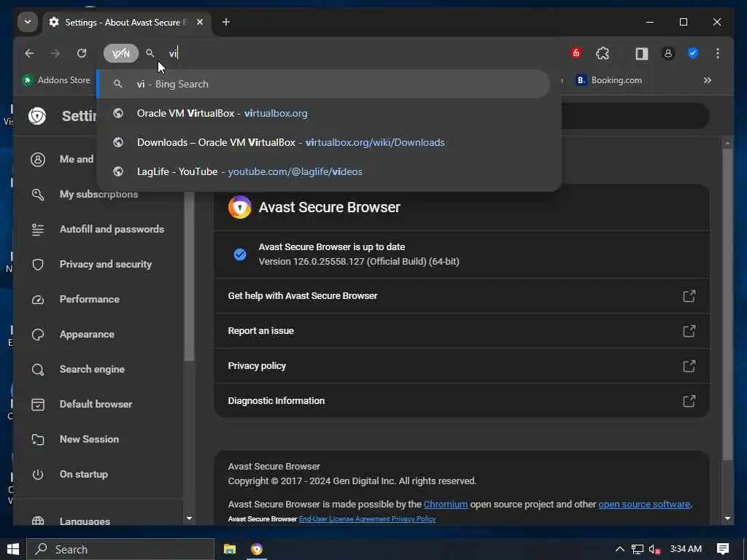The height and width of the screenshot is (560, 747).
Task: Show hidden system tray icons
Action: 619,549
